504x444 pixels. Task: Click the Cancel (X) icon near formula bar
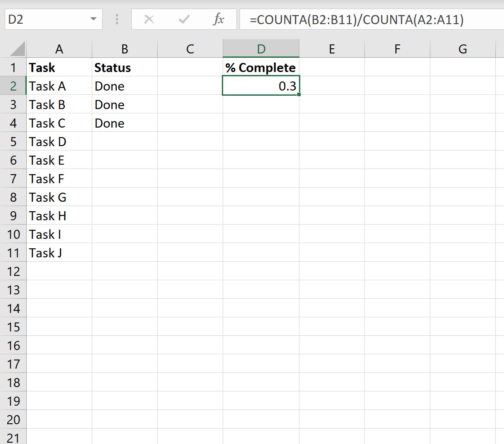[149, 19]
